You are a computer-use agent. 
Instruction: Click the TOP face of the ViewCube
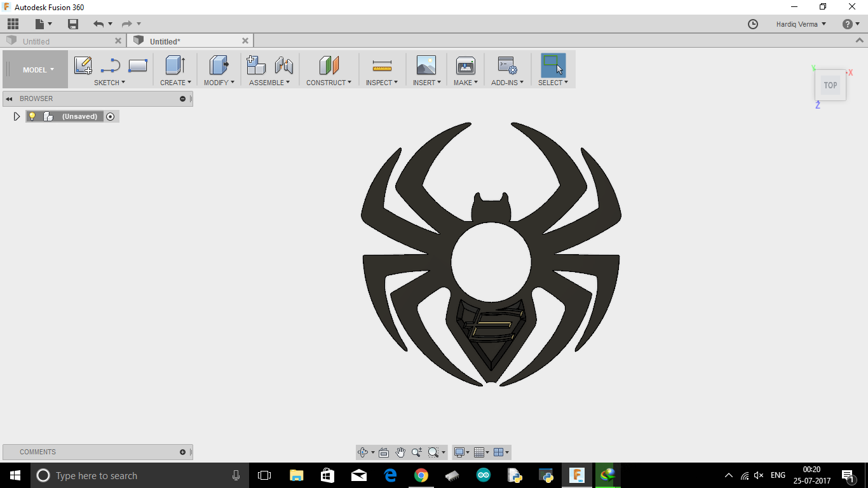point(831,85)
